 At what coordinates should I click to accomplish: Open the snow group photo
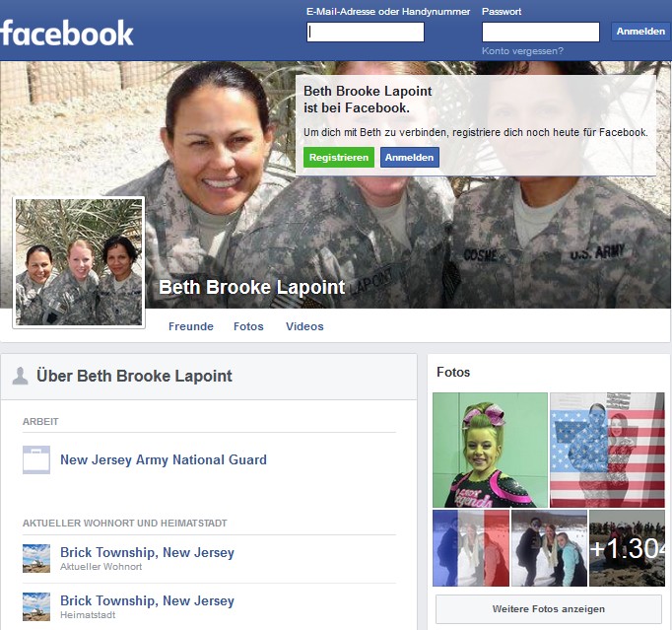click(550, 548)
